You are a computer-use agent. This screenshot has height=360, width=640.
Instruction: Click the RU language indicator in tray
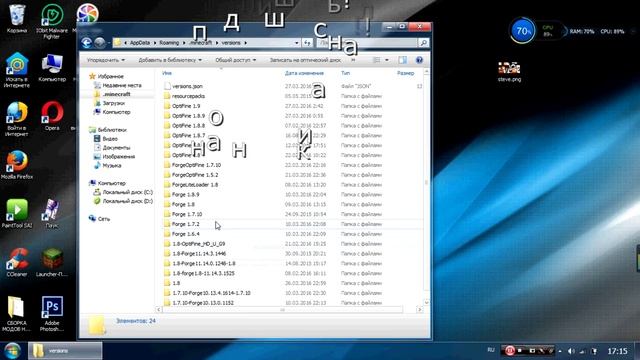click(x=491, y=350)
